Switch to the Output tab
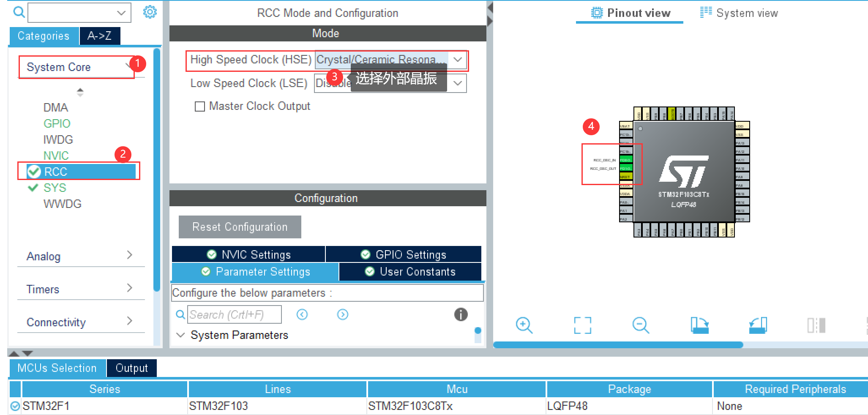868x415 pixels. click(131, 368)
